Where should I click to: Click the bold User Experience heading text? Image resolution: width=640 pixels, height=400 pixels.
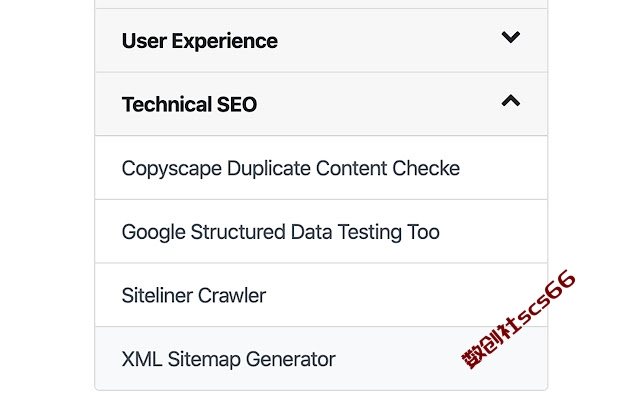(200, 41)
